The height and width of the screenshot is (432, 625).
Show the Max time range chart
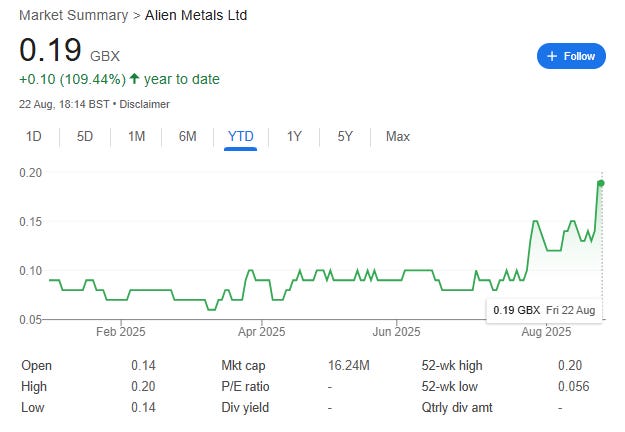(397, 137)
